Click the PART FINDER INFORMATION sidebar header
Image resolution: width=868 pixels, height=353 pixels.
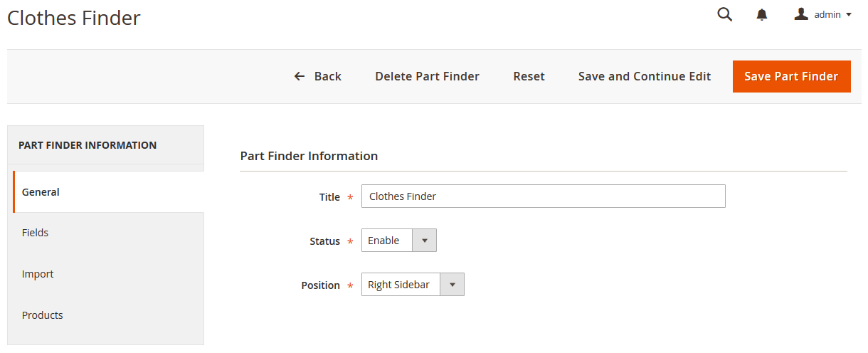point(88,145)
